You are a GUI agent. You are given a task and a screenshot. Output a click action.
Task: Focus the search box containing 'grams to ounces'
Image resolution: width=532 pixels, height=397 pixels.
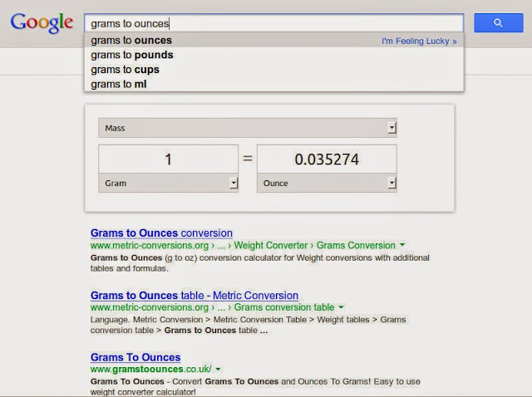click(x=273, y=23)
